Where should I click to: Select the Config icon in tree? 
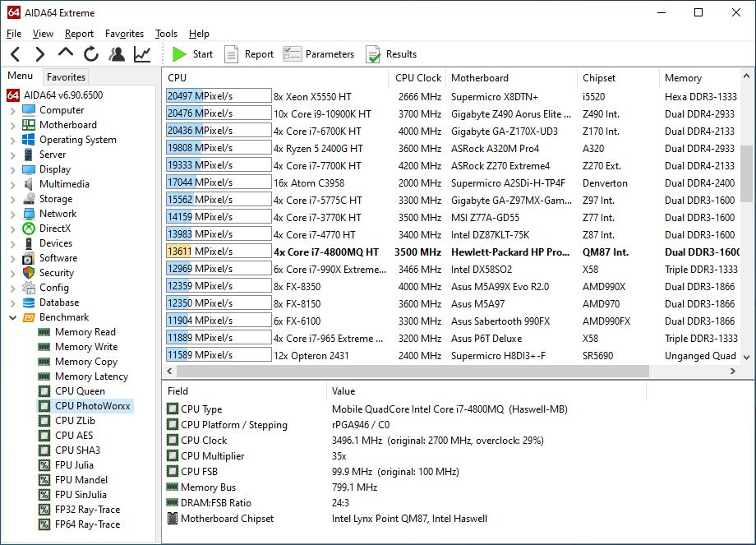(x=29, y=288)
